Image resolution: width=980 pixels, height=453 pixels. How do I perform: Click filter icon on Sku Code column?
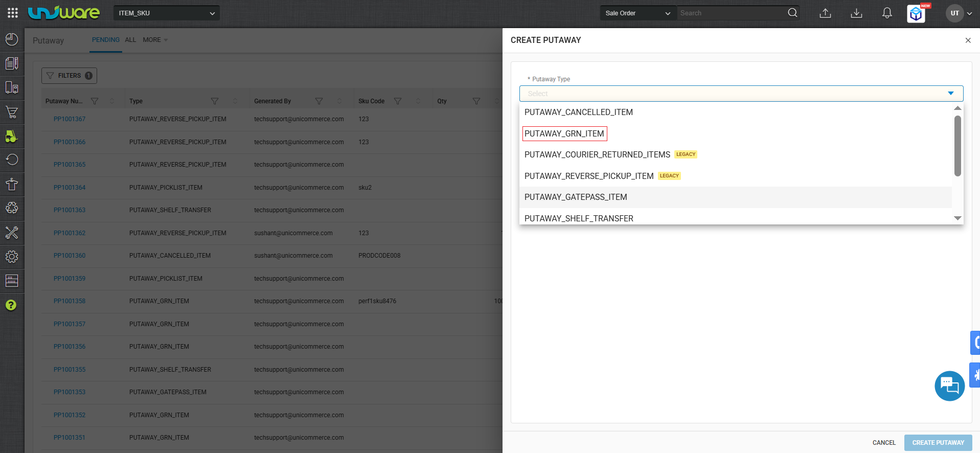click(398, 101)
